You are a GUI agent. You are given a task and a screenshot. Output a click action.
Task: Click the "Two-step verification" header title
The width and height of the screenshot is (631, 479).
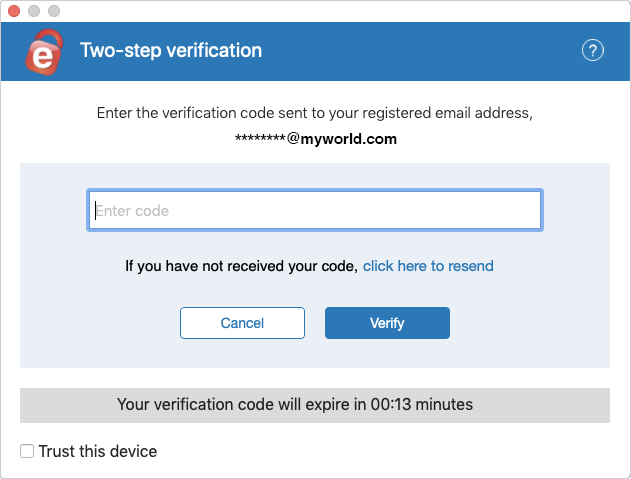171,51
